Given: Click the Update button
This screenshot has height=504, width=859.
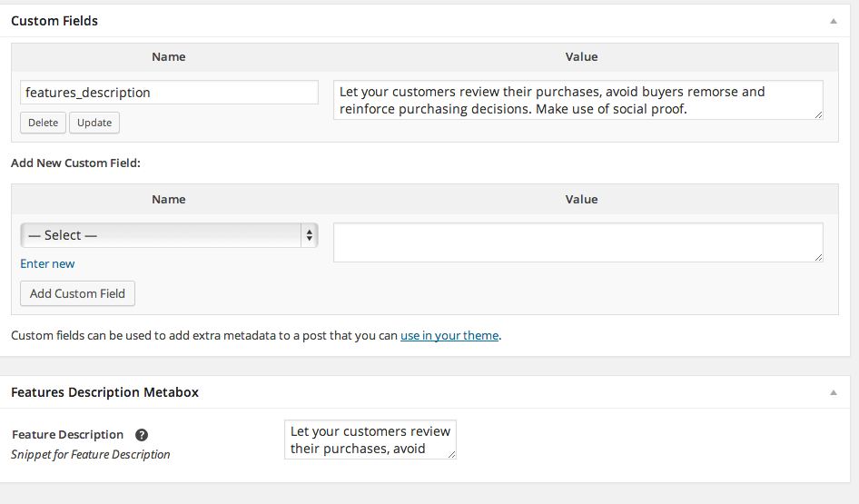Looking at the screenshot, I should coord(94,123).
